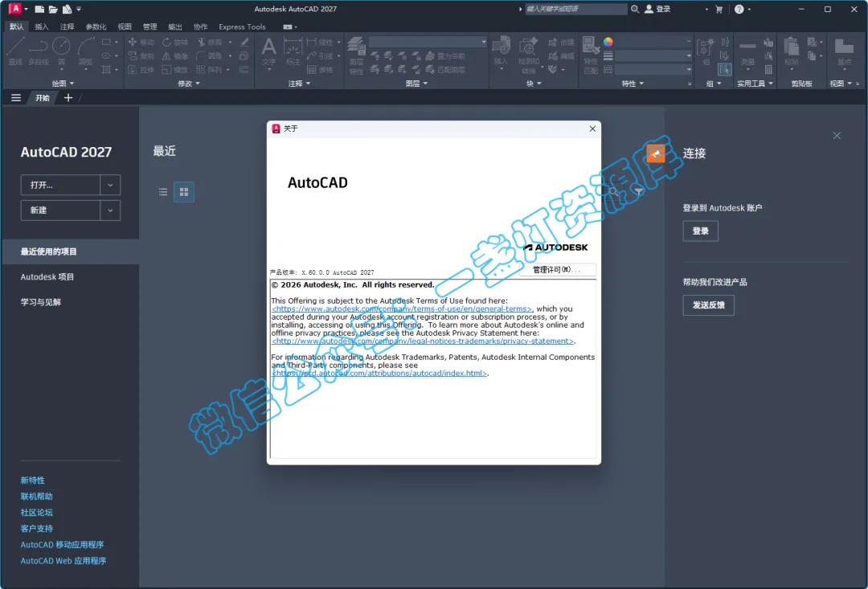Click the 发送反馈 button
The height and width of the screenshot is (589, 868).
click(709, 305)
